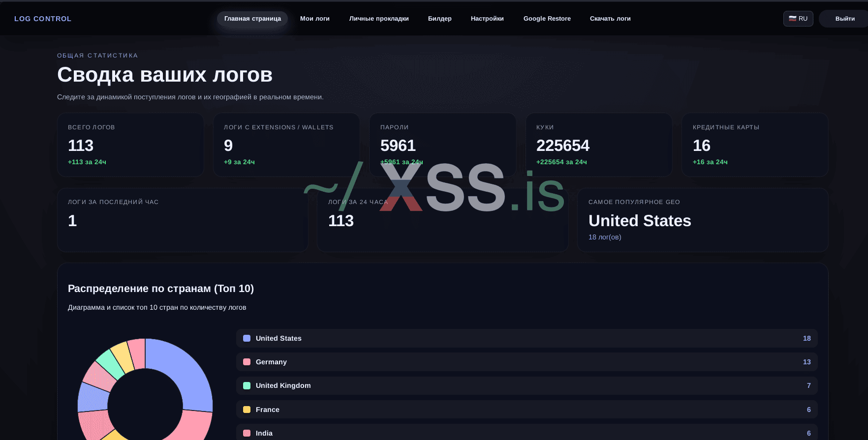Click the Диаграмма и список топ 10 subtitle
The width and height of the screenshot is (868, 440).
click(157, 307)
